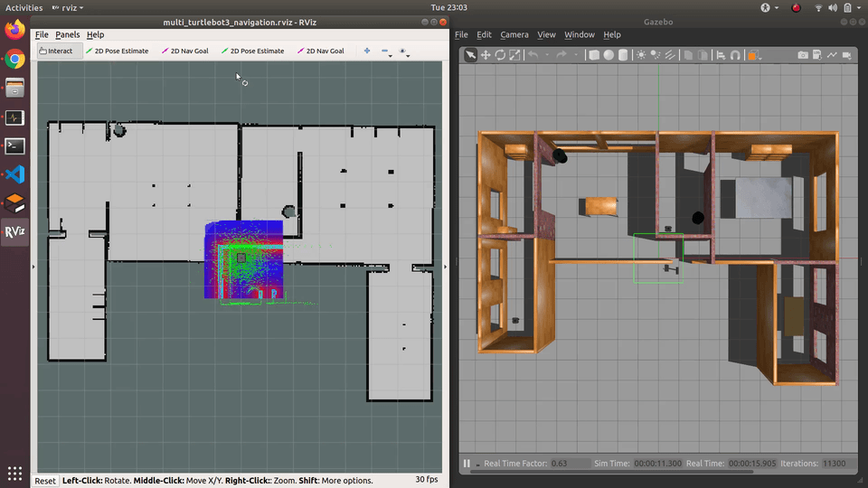The image size is (868, 488).
Task: Select the Translate mode tool in Gazebo
Action: tap(486, 55)
